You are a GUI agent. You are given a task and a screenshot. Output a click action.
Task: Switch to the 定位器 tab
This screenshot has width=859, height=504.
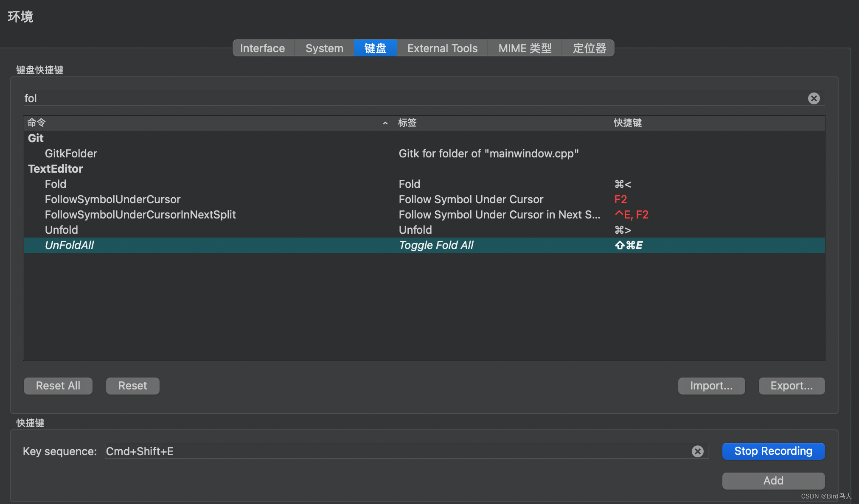click(589, 48)
